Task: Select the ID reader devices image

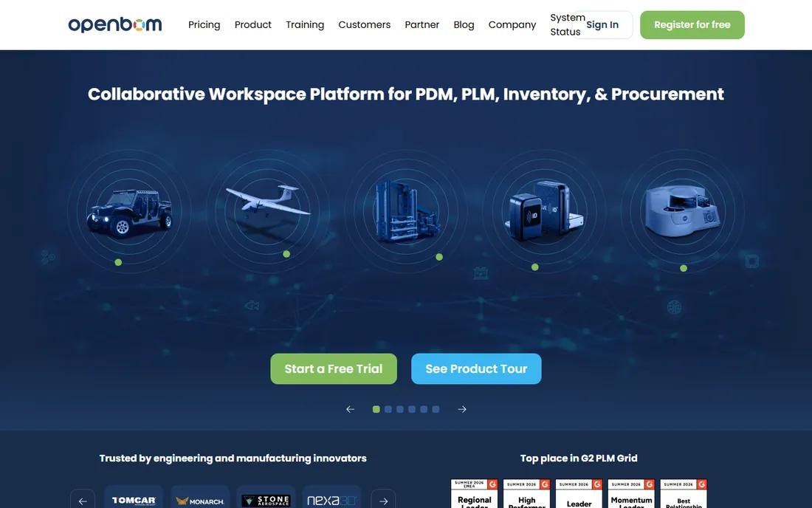Action: coord(544,211)
